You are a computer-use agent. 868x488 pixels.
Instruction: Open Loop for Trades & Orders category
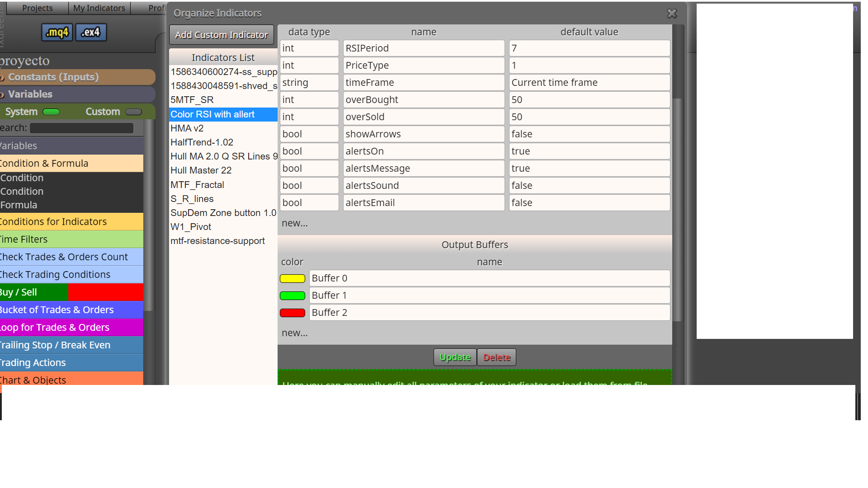pos(71,328)
